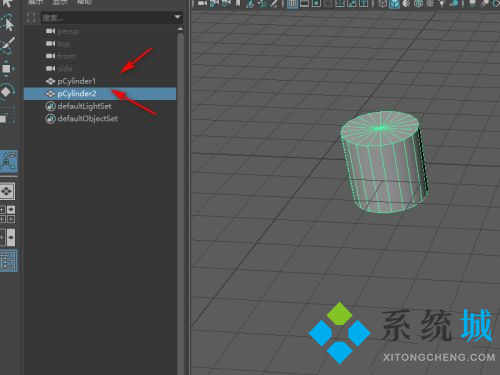Toggle the gate mask icon
Screen dimensions: 500x375
click(x=328, y=4)
